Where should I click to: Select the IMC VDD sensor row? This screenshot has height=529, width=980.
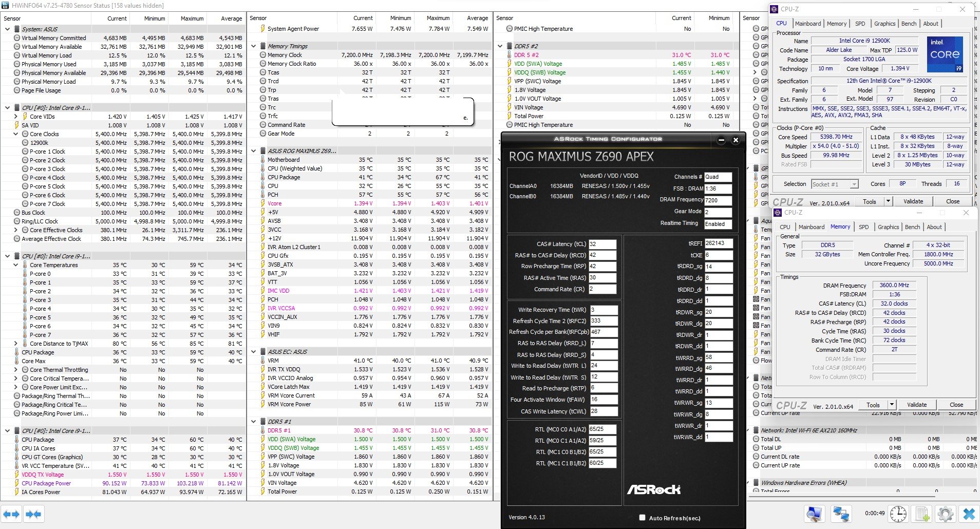point(369,291)
